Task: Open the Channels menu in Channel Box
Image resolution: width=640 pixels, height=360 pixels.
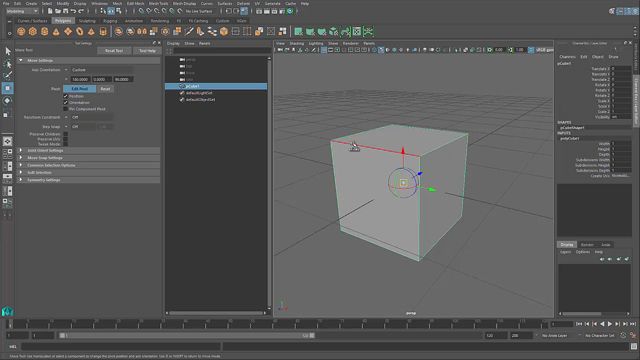Action: [x=567, y=57]
